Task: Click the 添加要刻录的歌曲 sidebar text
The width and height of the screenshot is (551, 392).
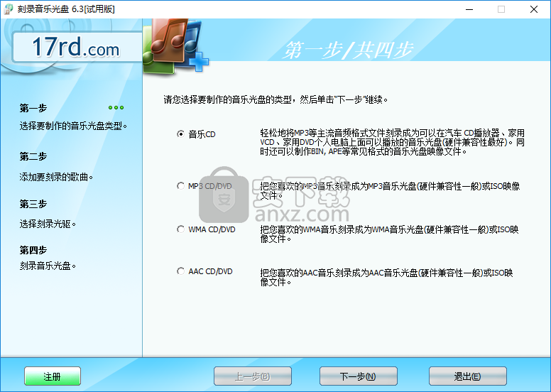Action: [x=56, y=177]
